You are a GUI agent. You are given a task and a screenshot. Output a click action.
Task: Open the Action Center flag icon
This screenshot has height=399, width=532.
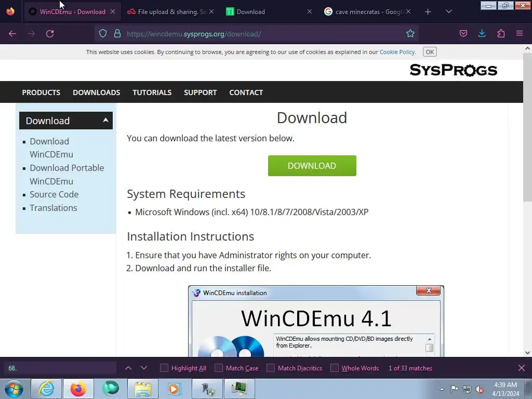(x=454, y=389)
